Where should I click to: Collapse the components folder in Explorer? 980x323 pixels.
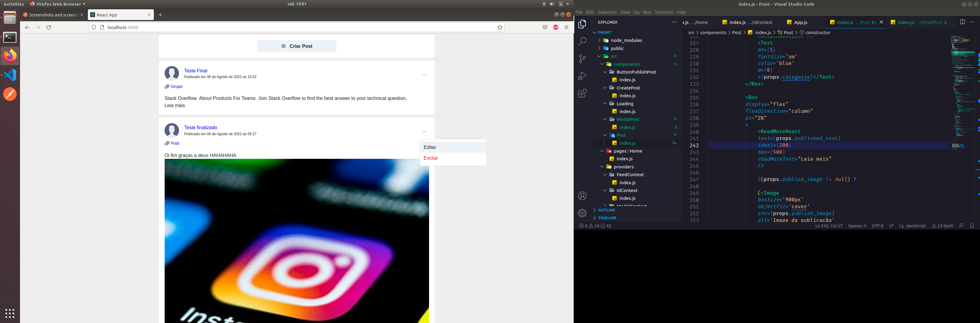point(626,64)
